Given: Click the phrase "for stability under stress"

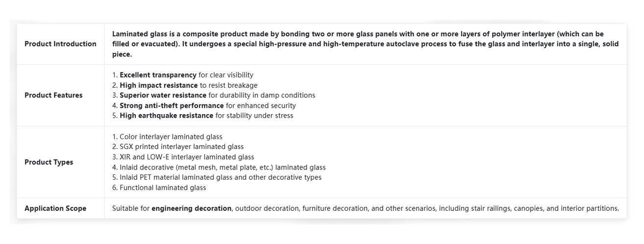Looking at the screenshot, I should (x=254, y=116).
